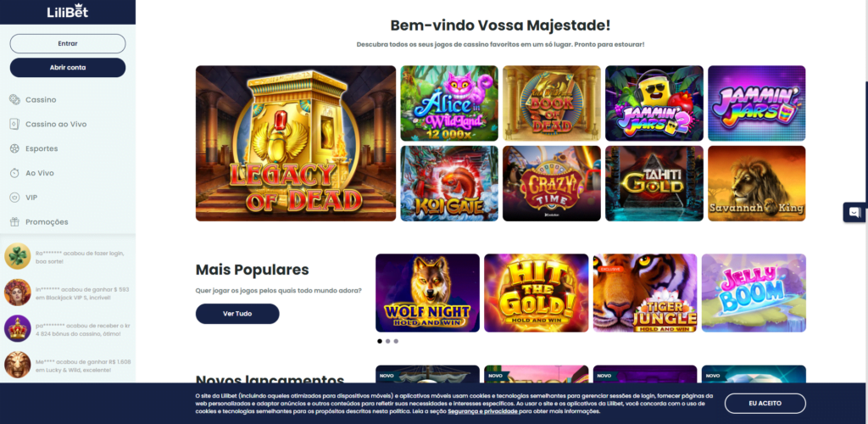
Task: Click the Cassino ao Vivo card icon
Action: pos(14,124)
